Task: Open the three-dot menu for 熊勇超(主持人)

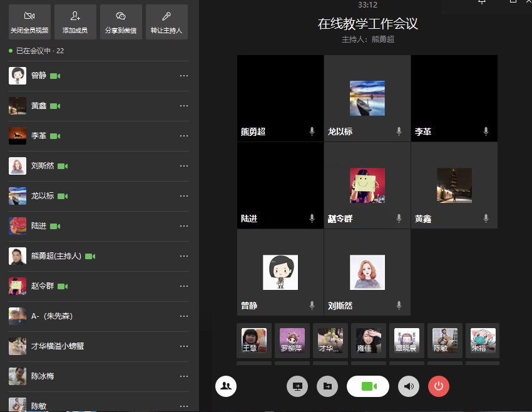Action: coord(184,256)
